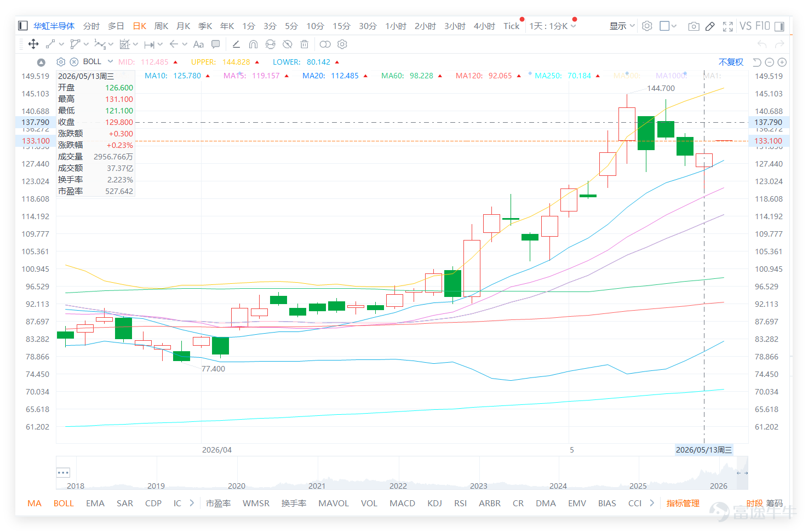Toggle the right side panel icon

780,26
